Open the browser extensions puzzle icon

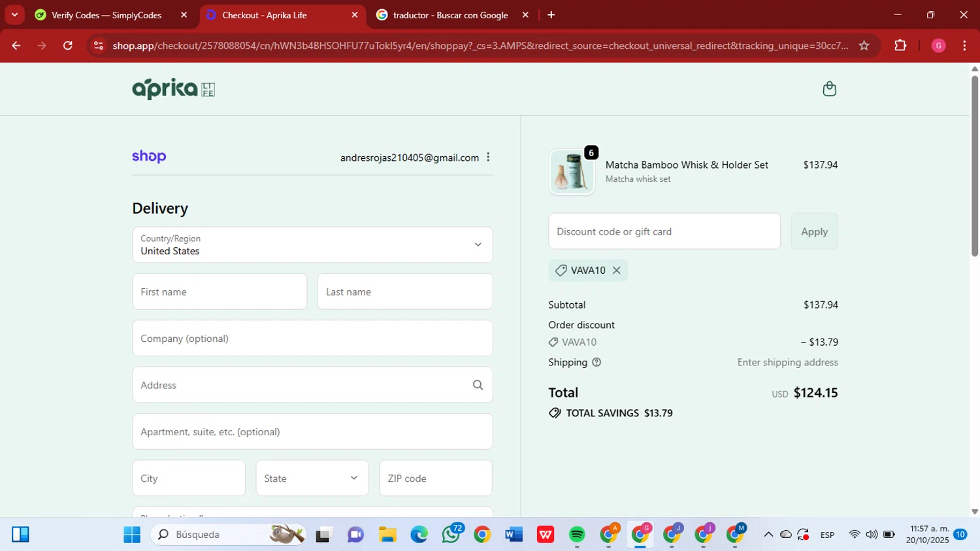click(900, 46)
